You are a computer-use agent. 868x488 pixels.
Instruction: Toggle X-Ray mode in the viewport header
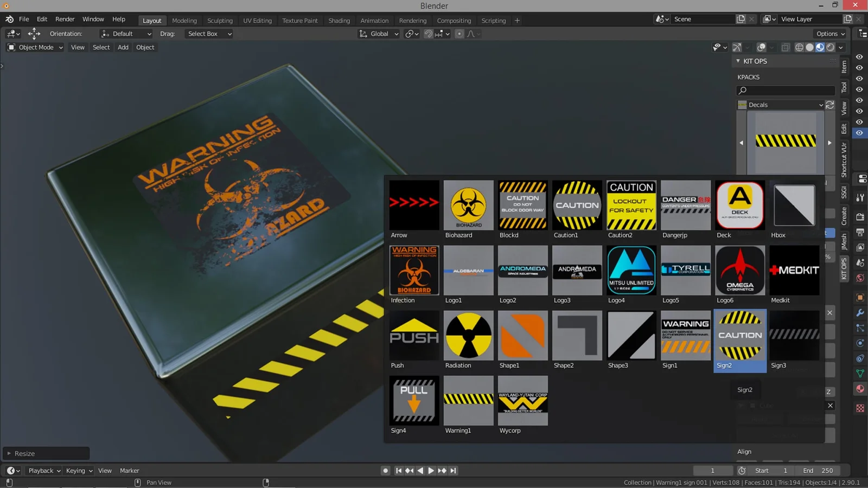786,47
